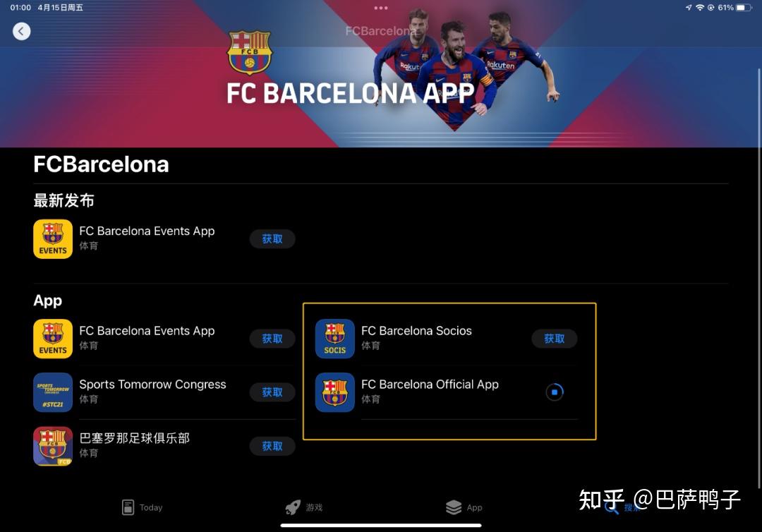
Task: Switch to the 游戏 tab
Action: coord(303,507)
